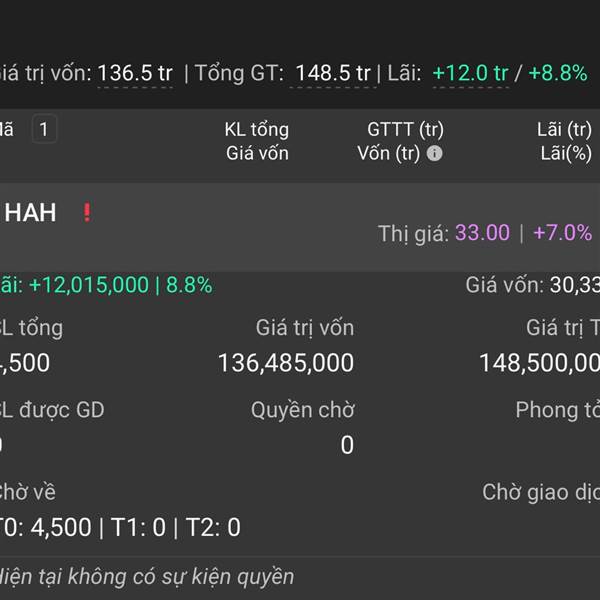Screen dimensions: 600x600
Task: Open the info icon next to Vốn (tr)
Action: coord(434,153)
